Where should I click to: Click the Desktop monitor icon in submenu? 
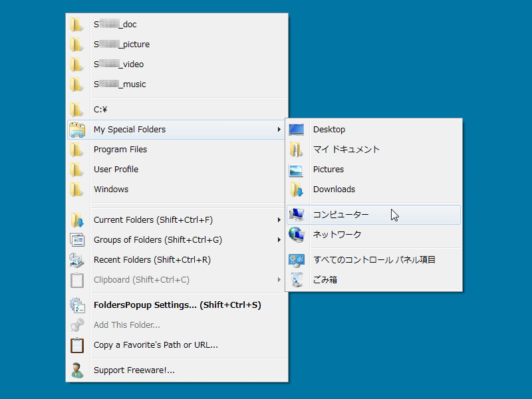click(x=297, y=130)
